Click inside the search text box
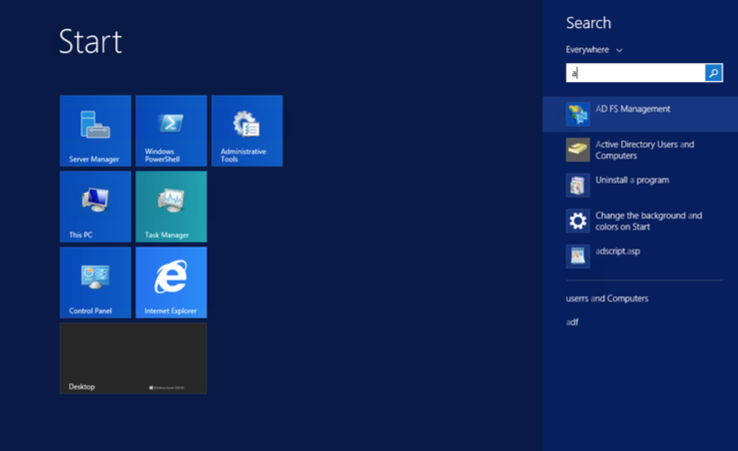The image size is (738, 451). [635, 73]
